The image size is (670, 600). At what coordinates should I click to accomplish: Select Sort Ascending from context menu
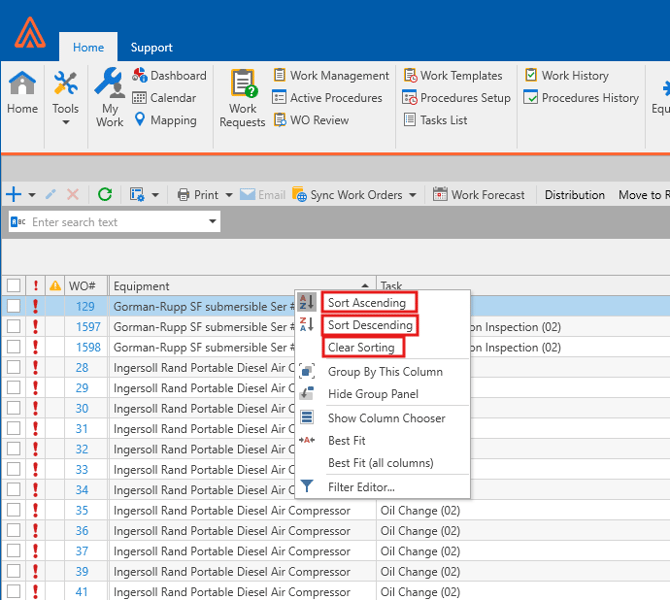click(x=367, y=303)
